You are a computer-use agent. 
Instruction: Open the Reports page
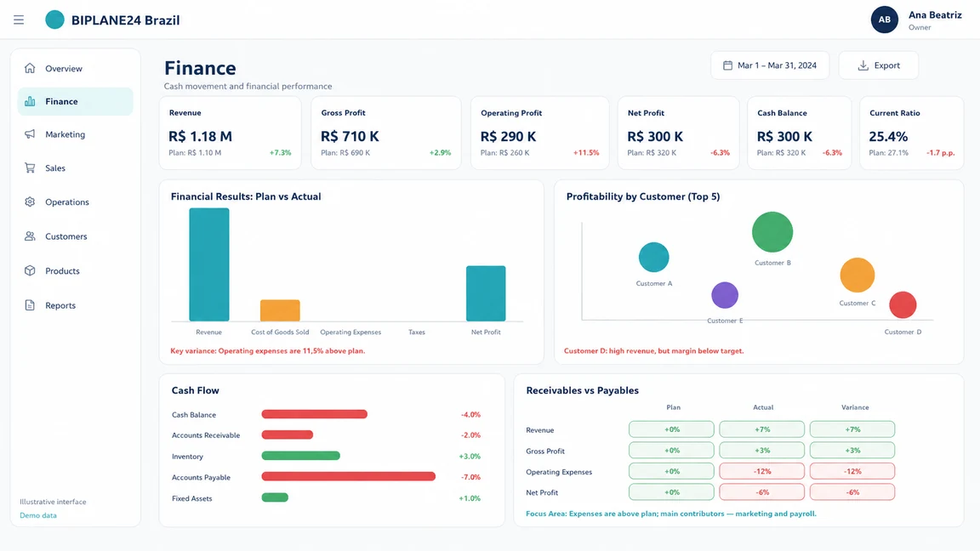click(75, 305)
